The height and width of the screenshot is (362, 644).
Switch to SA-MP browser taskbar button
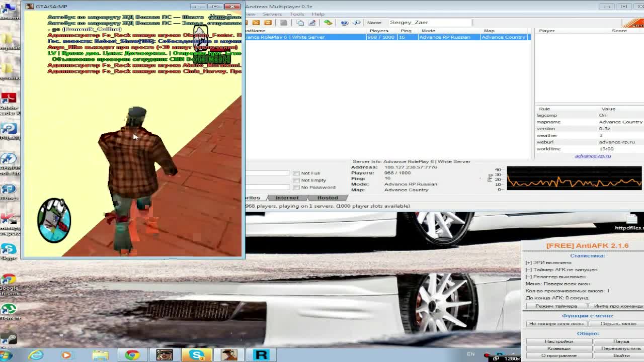[x=229, y=355]
